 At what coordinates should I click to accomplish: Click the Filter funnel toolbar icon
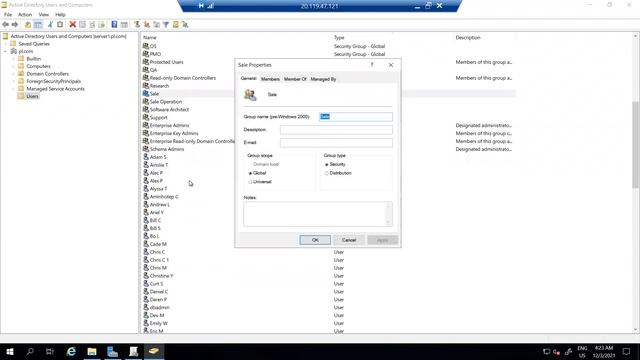point(166,24)
